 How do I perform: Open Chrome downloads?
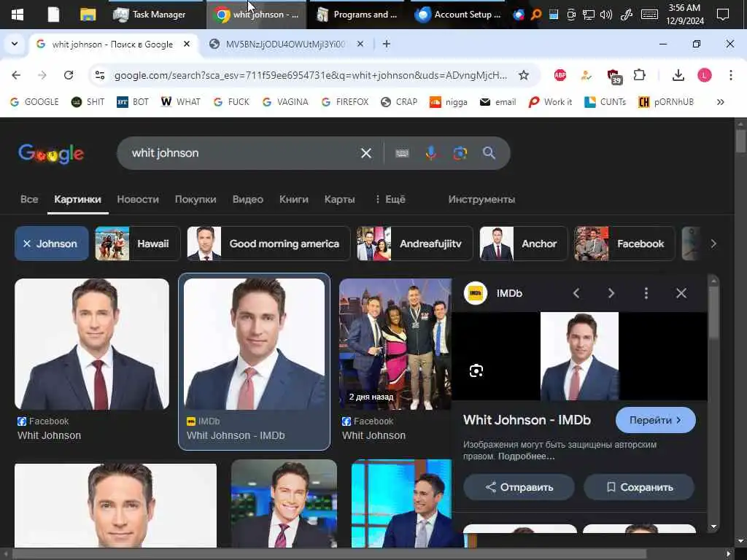tap(678, 75)
